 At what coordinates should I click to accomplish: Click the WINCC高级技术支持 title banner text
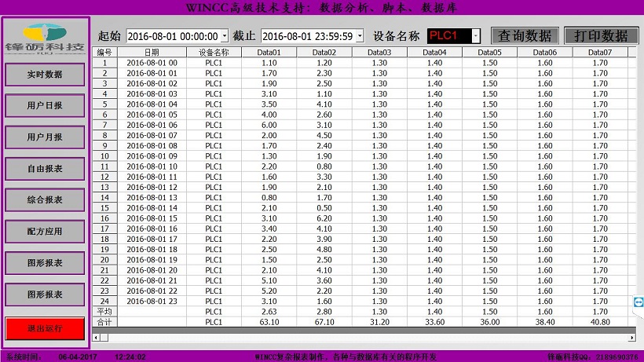coord(321,7)
